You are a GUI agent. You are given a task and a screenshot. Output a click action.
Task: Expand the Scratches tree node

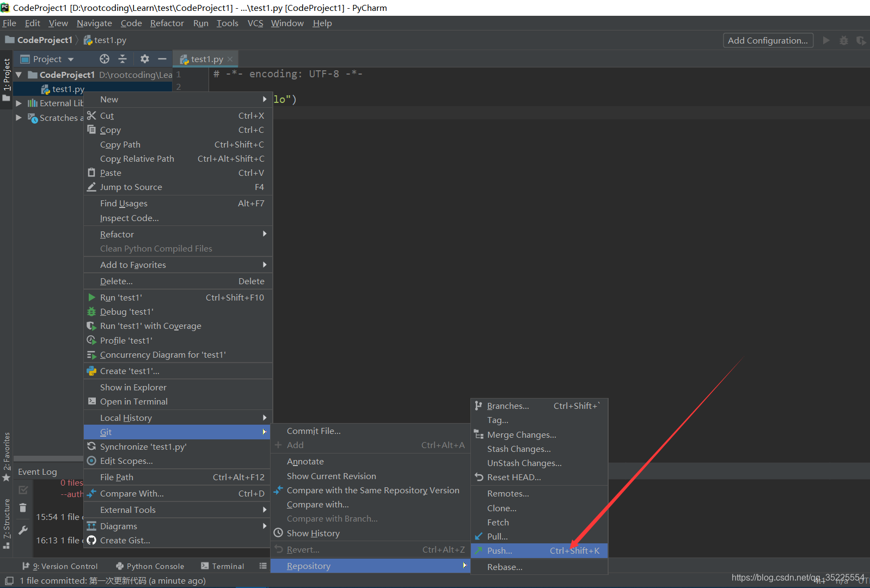click(19, 118)
